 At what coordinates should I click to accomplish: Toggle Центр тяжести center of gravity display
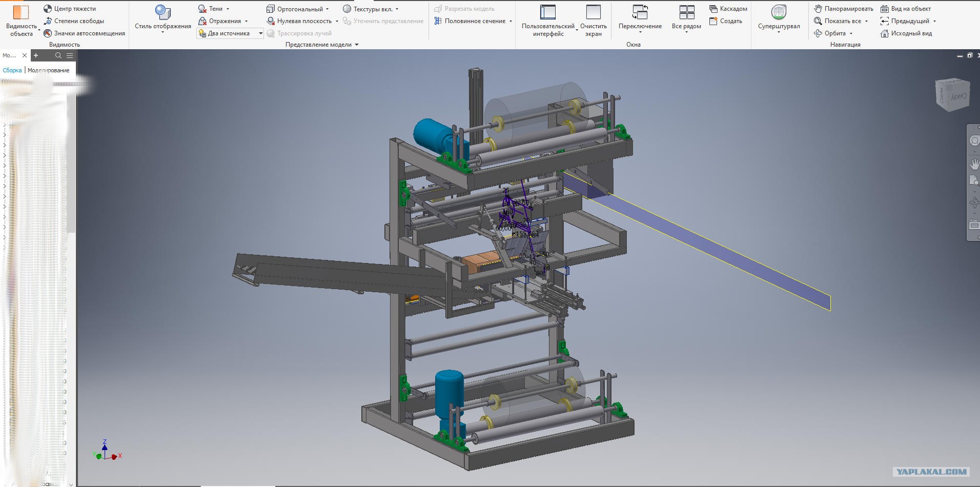click(69, 9)
